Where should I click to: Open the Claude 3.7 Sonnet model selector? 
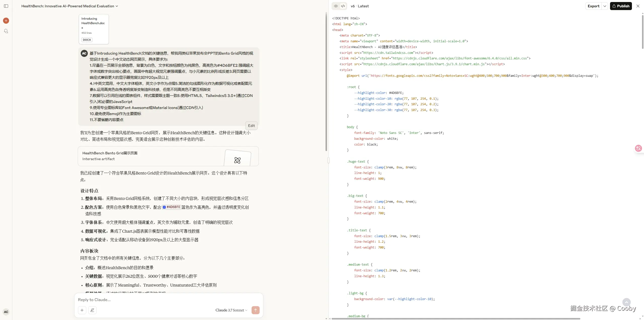(x=231, y=310)
